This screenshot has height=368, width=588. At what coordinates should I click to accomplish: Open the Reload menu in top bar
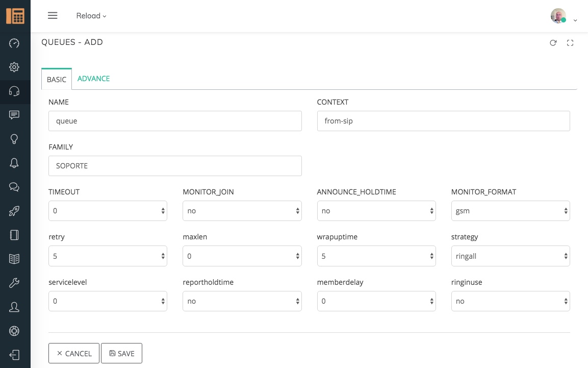pos(91,16)
